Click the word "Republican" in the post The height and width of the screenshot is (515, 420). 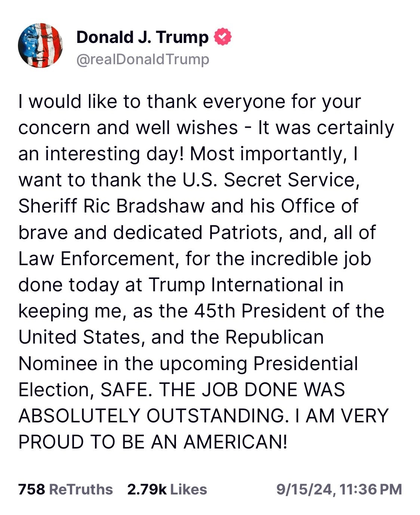point(274,338)
